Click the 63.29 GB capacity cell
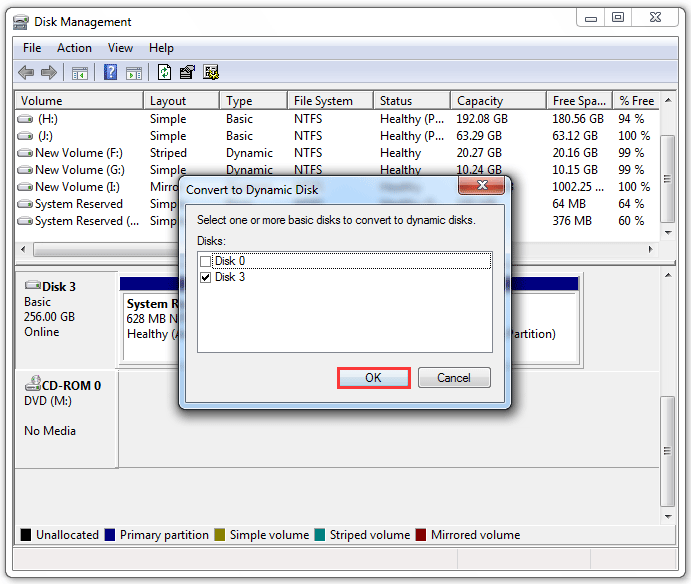Screen dimensions: 691x584 pos(479,136)
